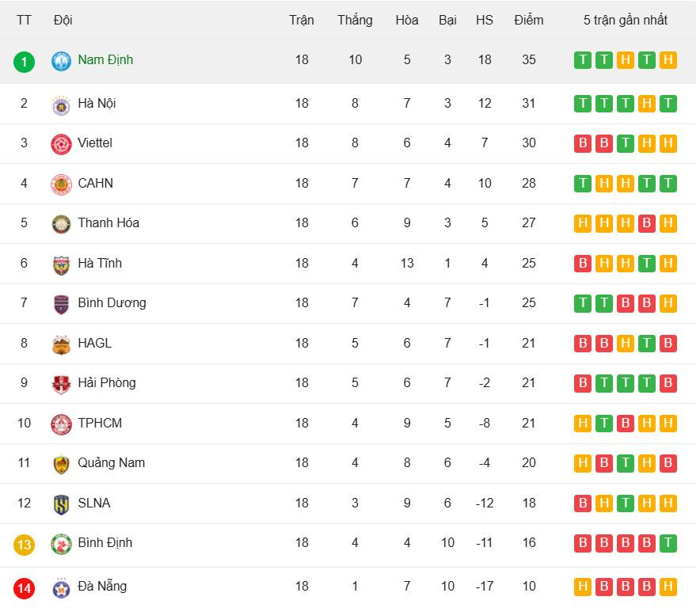Screen dimensions: 700x608
Task: Open the Nam Định team link
Action: click(x=105, y=60)
